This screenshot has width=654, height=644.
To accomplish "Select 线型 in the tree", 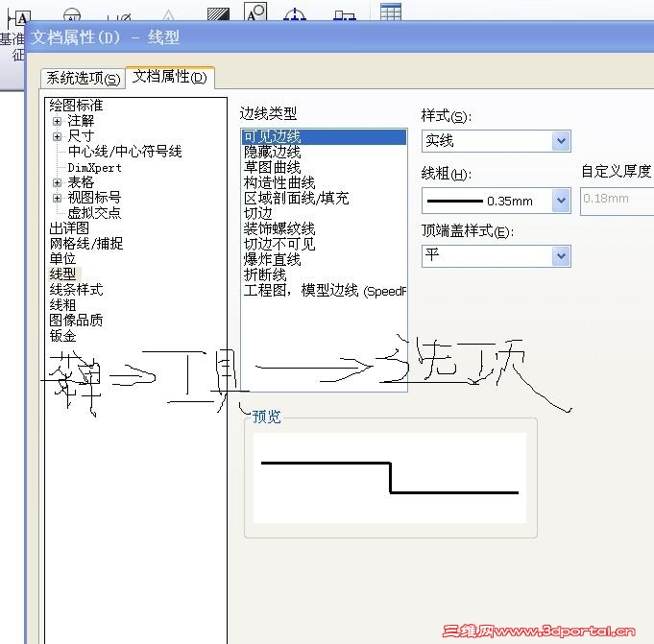I will tap(62, 274).
